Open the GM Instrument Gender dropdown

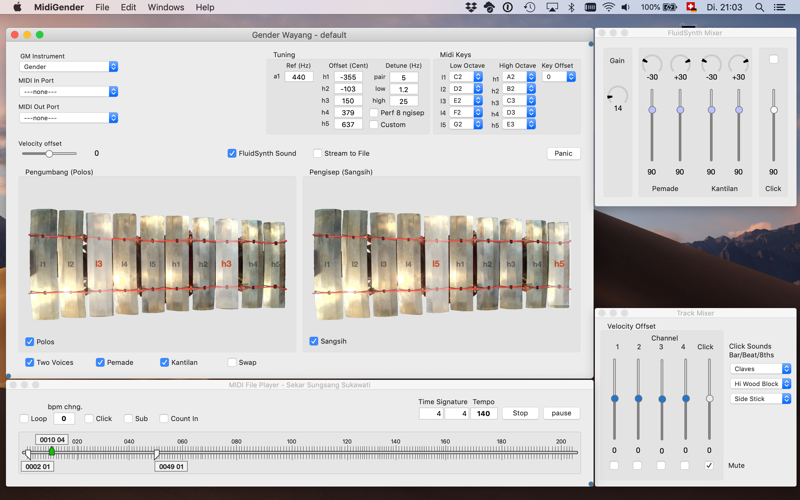68,67
